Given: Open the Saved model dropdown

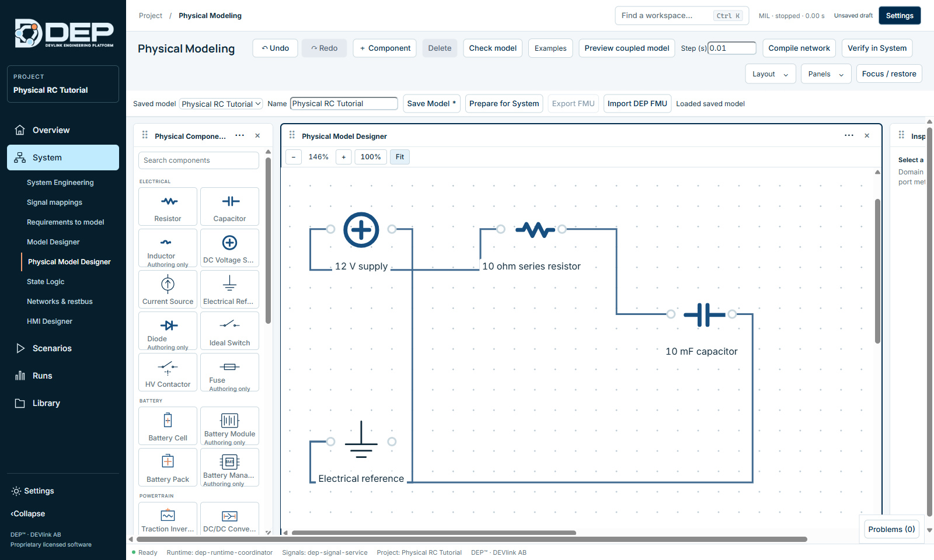Looking at the screenshot, I should tap(221, 104).
